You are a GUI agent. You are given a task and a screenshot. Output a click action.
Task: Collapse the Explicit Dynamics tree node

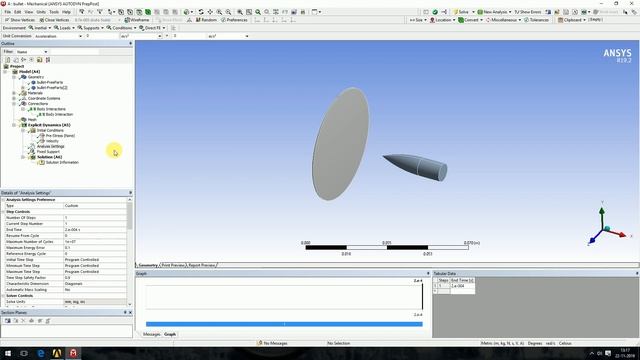click(14, 125)
